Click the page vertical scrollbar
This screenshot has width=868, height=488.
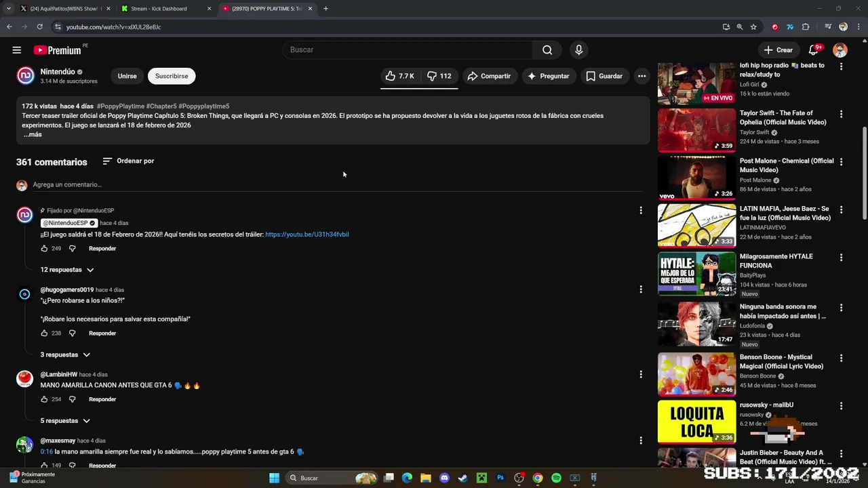pos(864,173)
